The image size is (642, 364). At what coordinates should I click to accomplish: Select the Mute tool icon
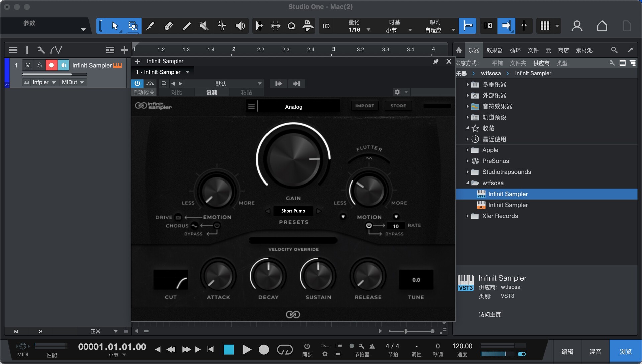pos(204,26)
